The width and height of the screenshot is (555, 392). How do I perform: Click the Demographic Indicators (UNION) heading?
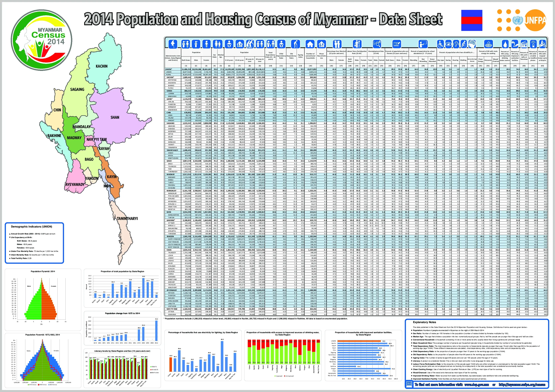tap(31, 227)
